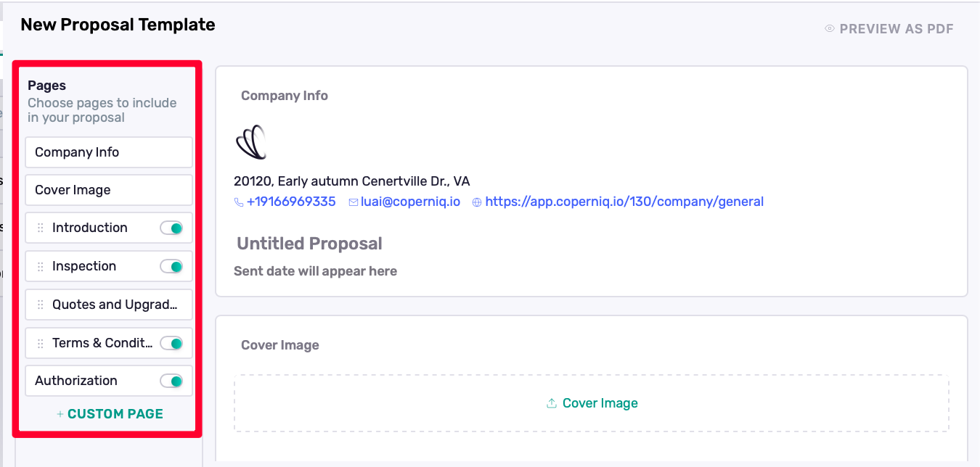Click the Quotes and Upgrades drag handle
The width and height of the screenshot is (980, 467).
[x=41, y=305]
